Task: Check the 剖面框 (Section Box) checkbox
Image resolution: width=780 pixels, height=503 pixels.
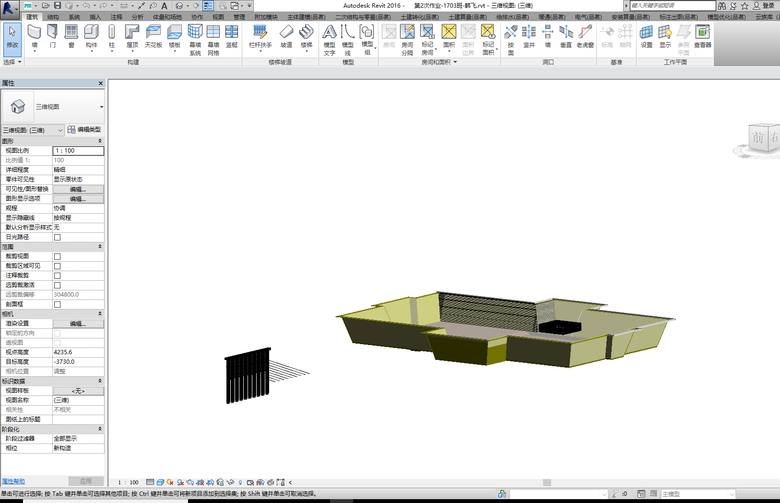Action: pyautogui.click(x=57, y=304)
